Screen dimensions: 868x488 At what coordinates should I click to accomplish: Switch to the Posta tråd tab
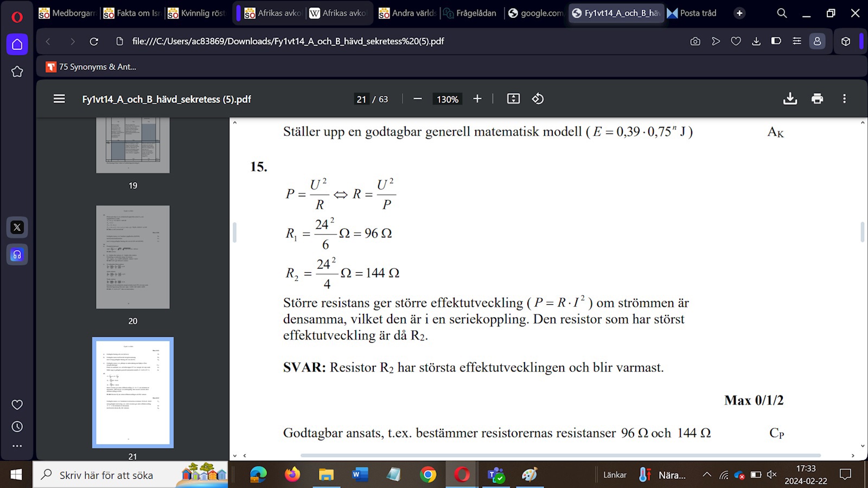tap(692, 13)
